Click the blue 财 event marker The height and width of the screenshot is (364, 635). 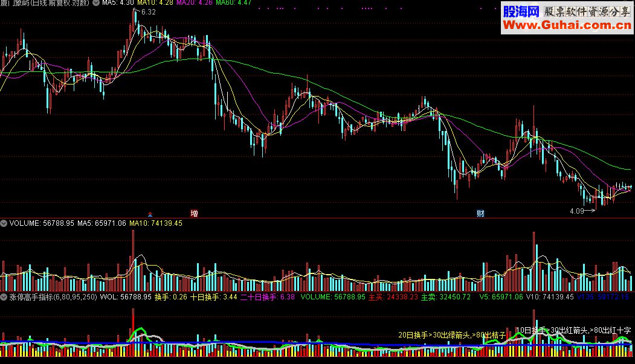tap(480, 213)
